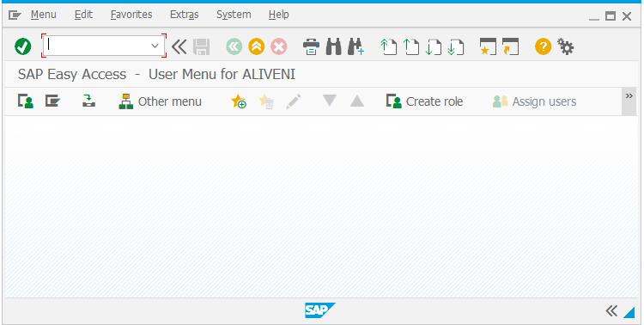Viewport: 644px width, 325px height.
Task: Click the green Enter checkmark icon
Action: point(23,46)
